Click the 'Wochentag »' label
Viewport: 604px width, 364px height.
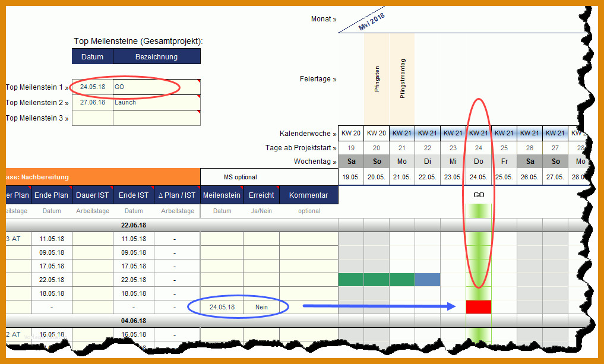tap(315, 162)
